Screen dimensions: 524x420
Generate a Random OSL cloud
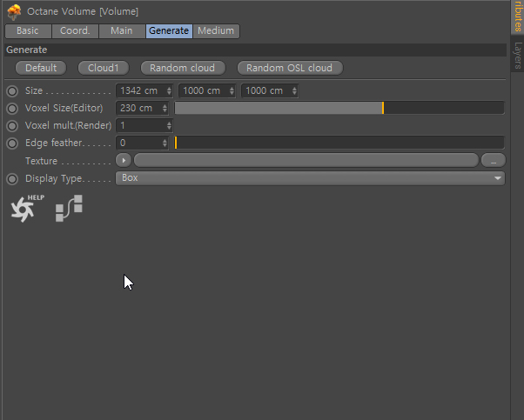coord(290,68)
